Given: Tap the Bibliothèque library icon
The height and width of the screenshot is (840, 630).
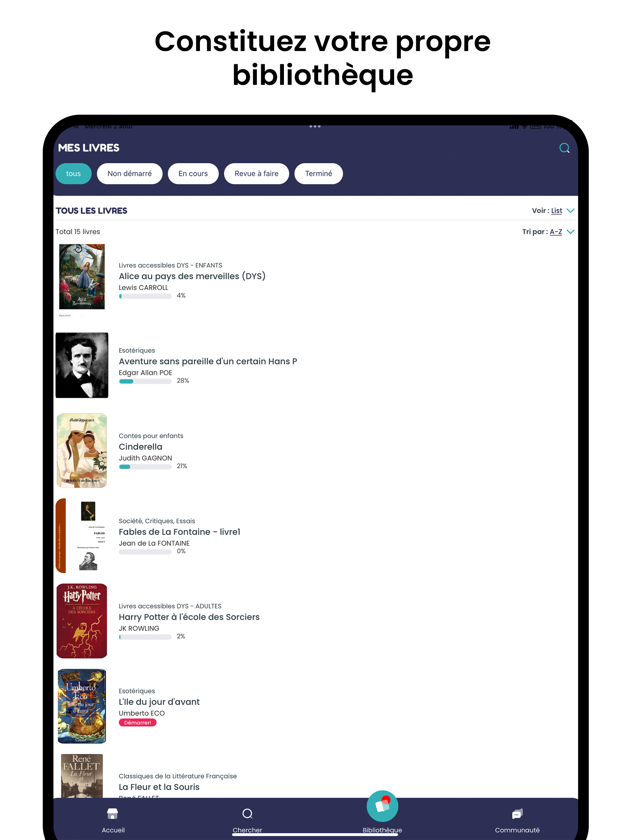Looking at the screenshot, I should (x=382, y=806).
